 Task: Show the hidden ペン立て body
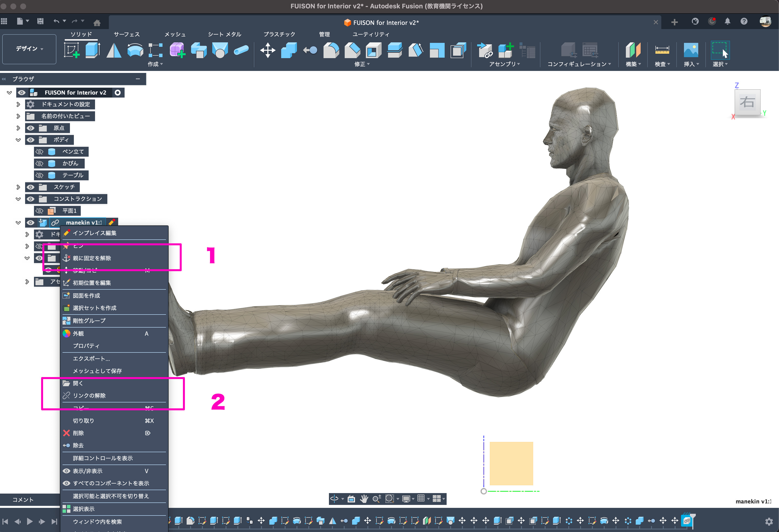(40, 152)
